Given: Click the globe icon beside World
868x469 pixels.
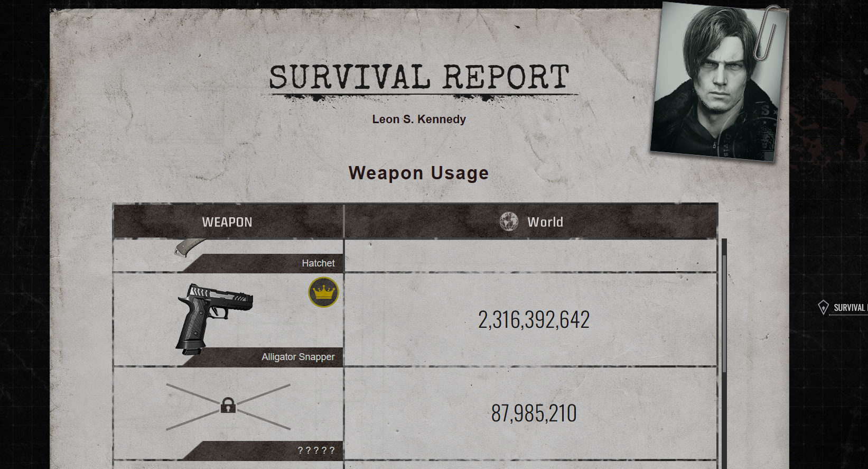Looking at the screenshot, I should (x=509, y=222).
